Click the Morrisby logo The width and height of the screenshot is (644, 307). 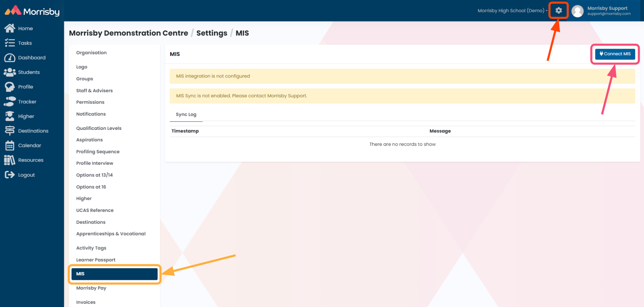pos(32,11)
